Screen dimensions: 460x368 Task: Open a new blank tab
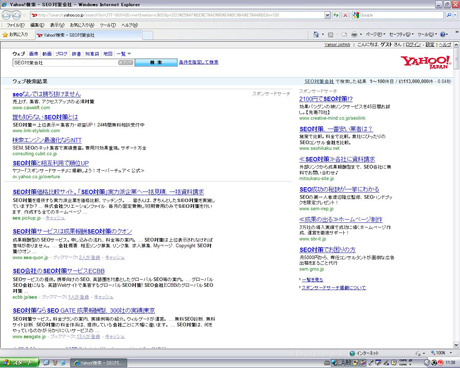(x=148, y=35)
